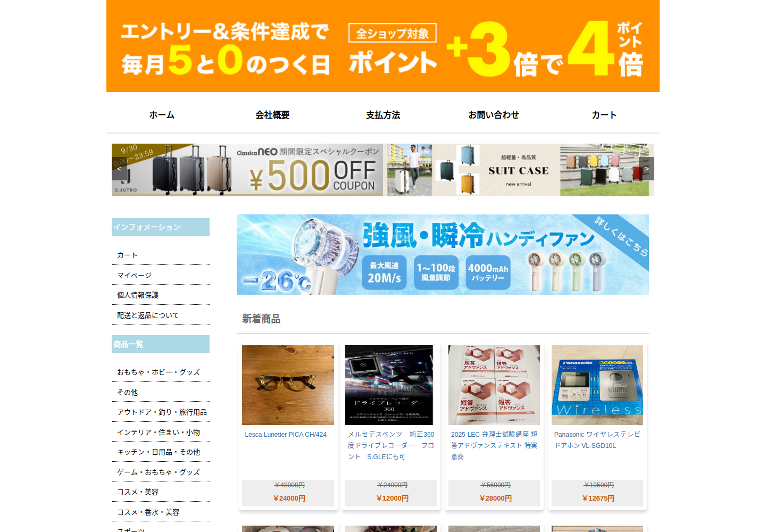Click the インフォメーション sidebar heading

click(161, 227)
